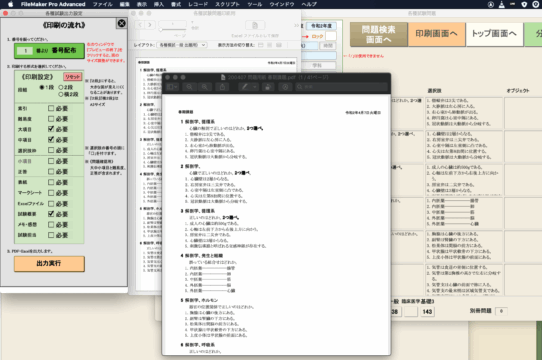Select the 2段 layout radio button
542x360 pixels.
(61, 87)
